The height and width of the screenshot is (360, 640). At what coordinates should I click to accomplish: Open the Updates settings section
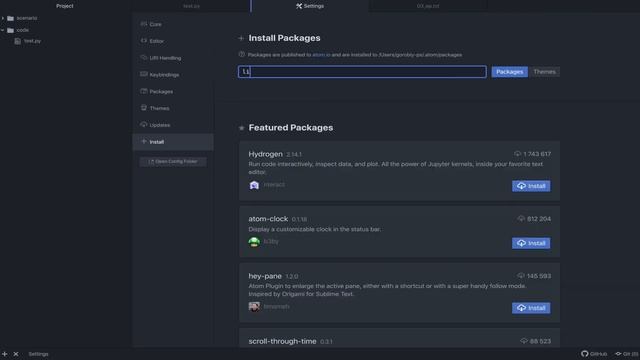pos(173,125)
